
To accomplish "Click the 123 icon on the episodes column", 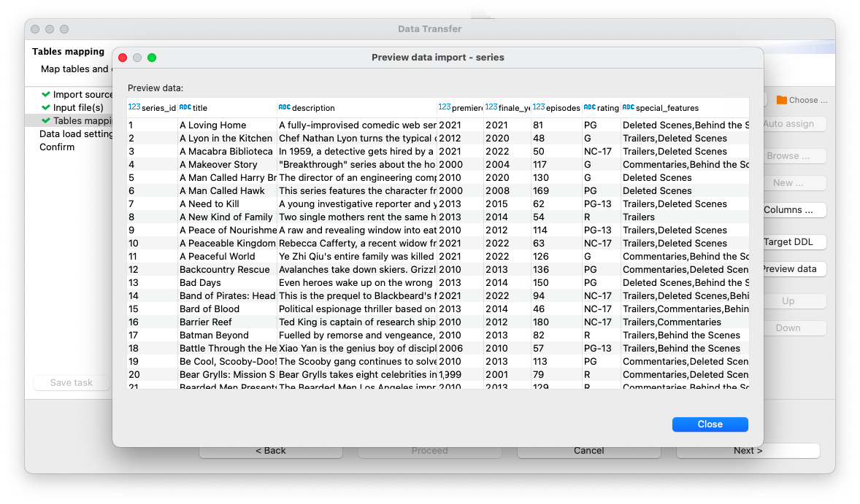I will pyautogui.click(x=540, y=107).
